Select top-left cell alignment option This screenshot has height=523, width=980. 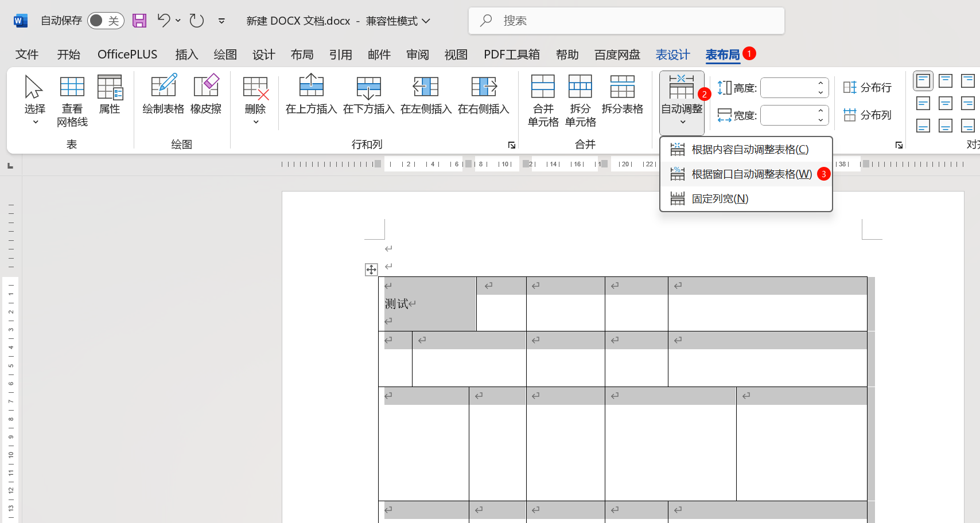(x=923, y=81)
